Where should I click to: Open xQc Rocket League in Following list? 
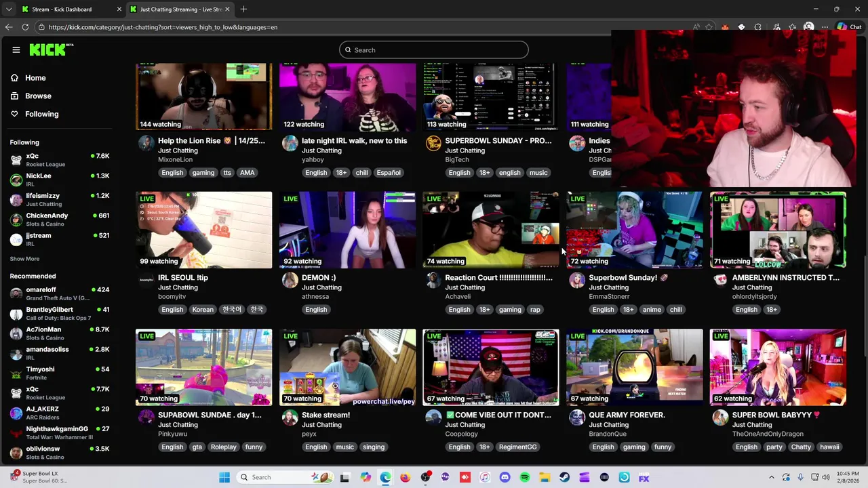coord(60,160)
